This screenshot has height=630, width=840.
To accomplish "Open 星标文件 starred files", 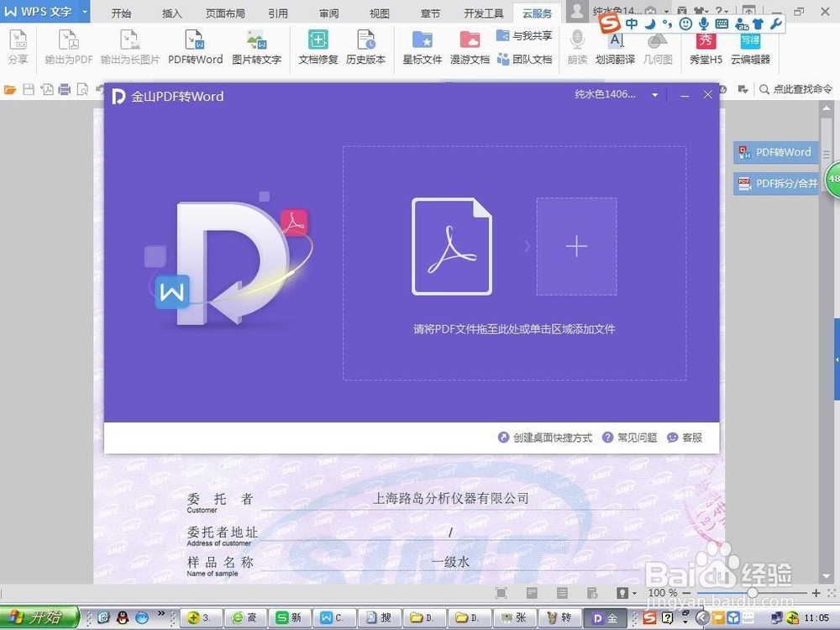I will [x=423, y=47].
